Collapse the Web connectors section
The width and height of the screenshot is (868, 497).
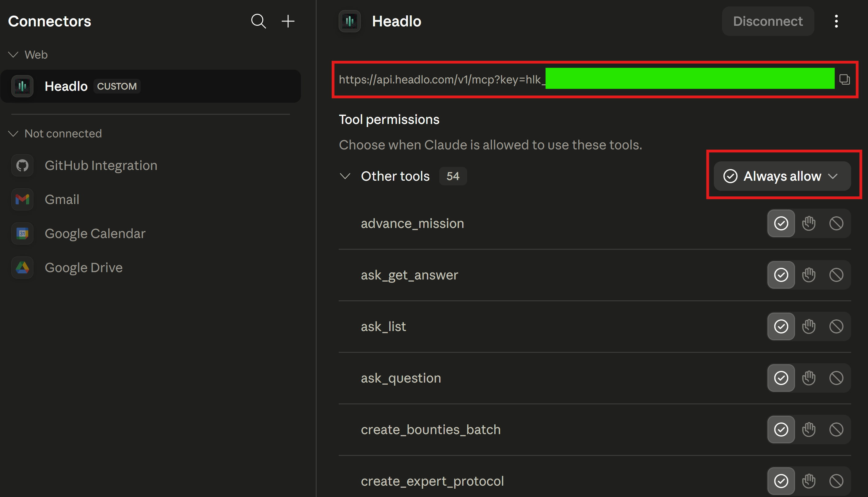(13, 55)
